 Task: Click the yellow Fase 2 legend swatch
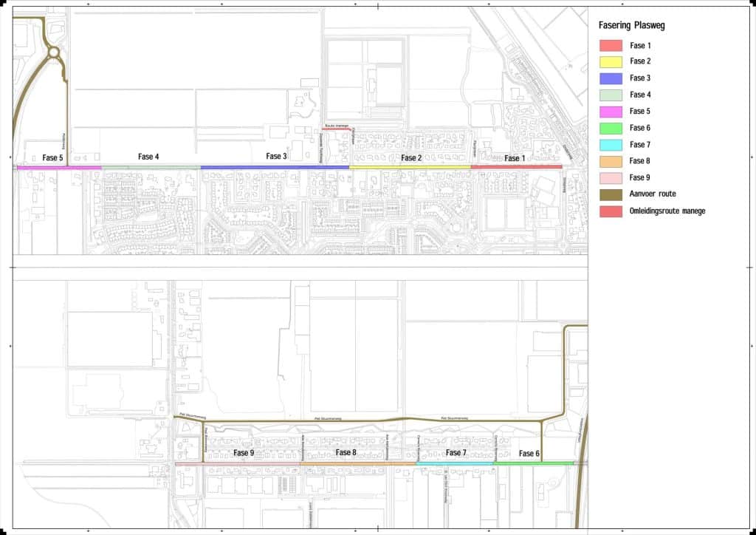tap(611, 61)
